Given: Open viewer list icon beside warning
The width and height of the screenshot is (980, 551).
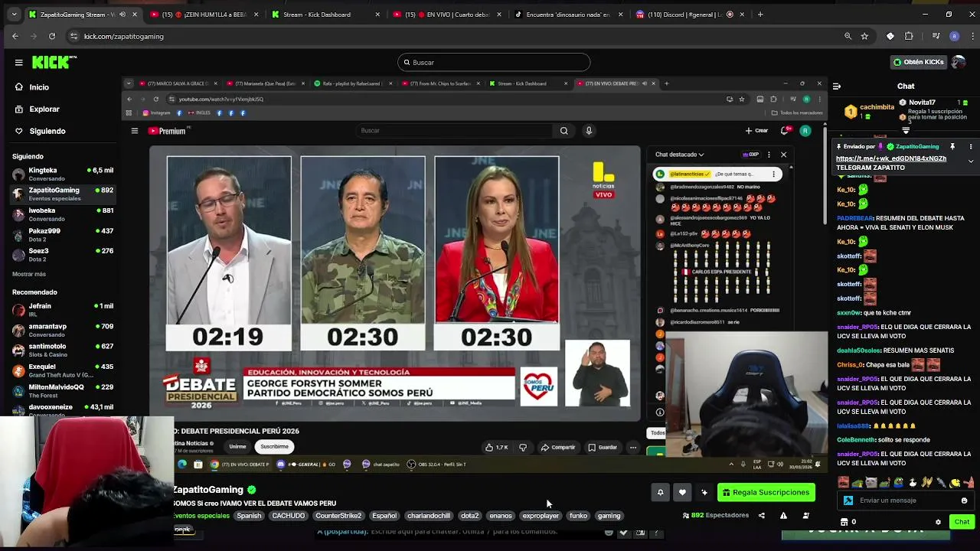Looking at the screenshot, I should [805, 516].
